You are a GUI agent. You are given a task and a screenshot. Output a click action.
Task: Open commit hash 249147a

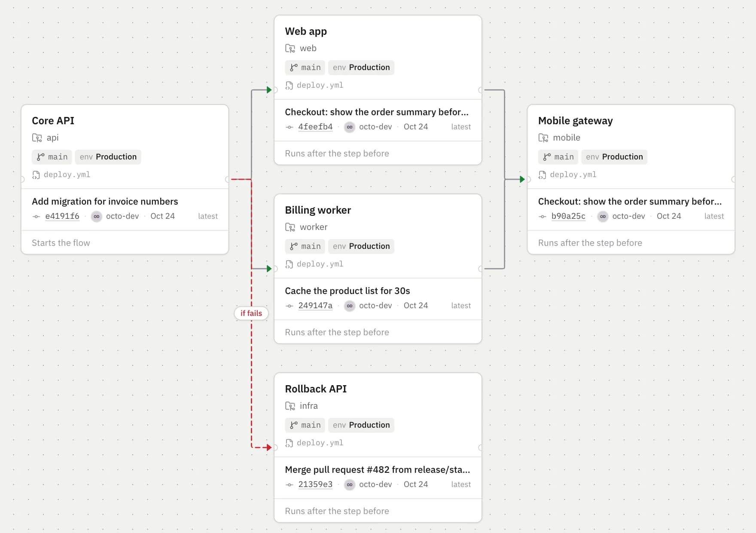pos(315,306)
